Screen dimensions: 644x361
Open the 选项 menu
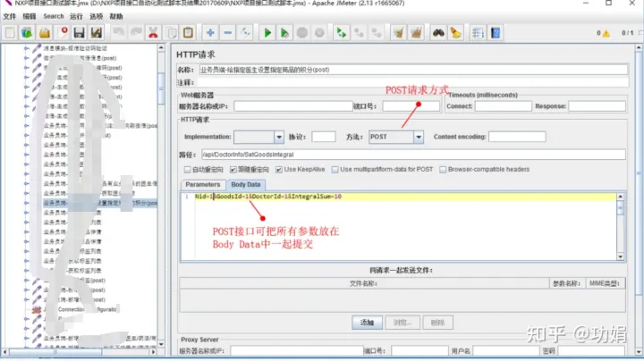[96, 16]
